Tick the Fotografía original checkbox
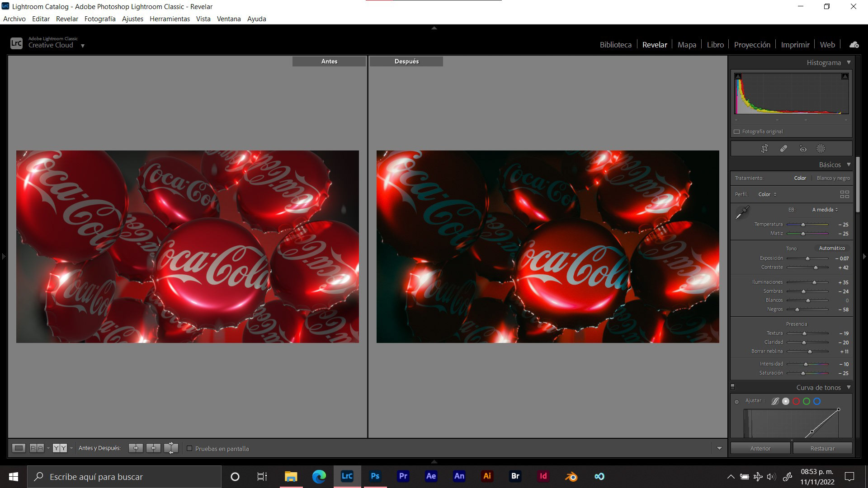The height and width of the screenshot is (488, 868). point(737,131)
